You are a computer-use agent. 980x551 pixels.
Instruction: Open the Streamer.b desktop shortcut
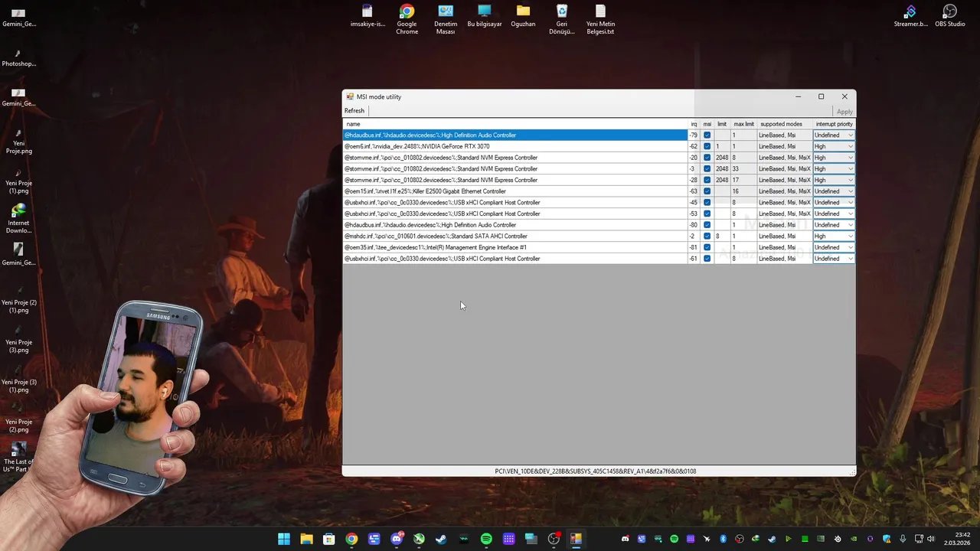click(910, 15)
